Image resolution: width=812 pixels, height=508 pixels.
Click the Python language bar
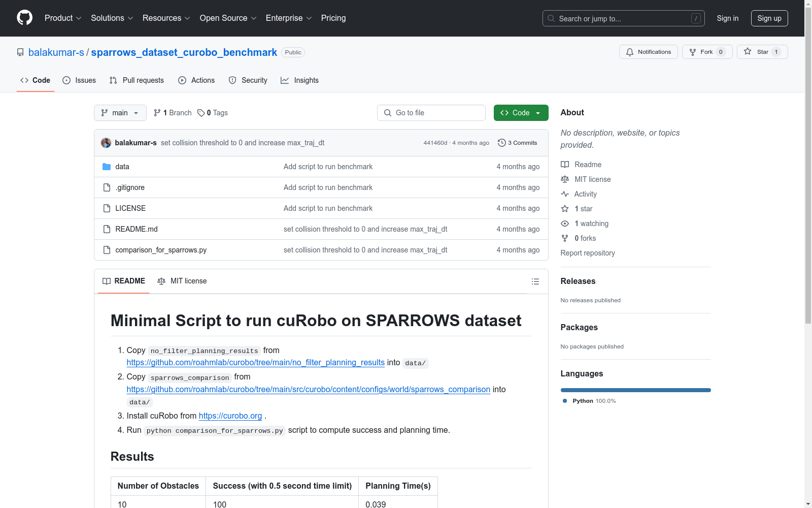[636, 390]
